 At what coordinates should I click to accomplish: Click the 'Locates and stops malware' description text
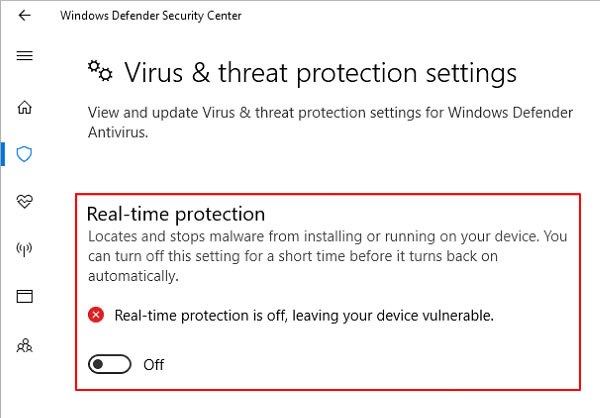tap(328, 256)
